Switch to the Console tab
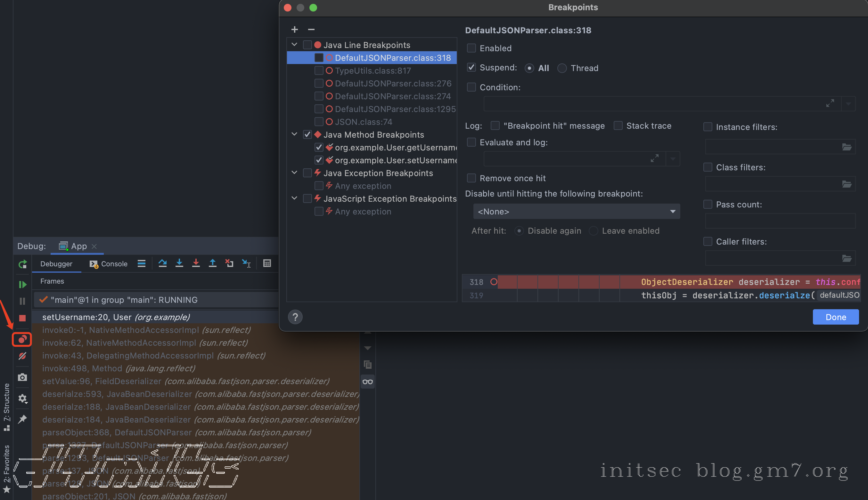868x500 pixels. pyautogui.click(x=109, y=264)
